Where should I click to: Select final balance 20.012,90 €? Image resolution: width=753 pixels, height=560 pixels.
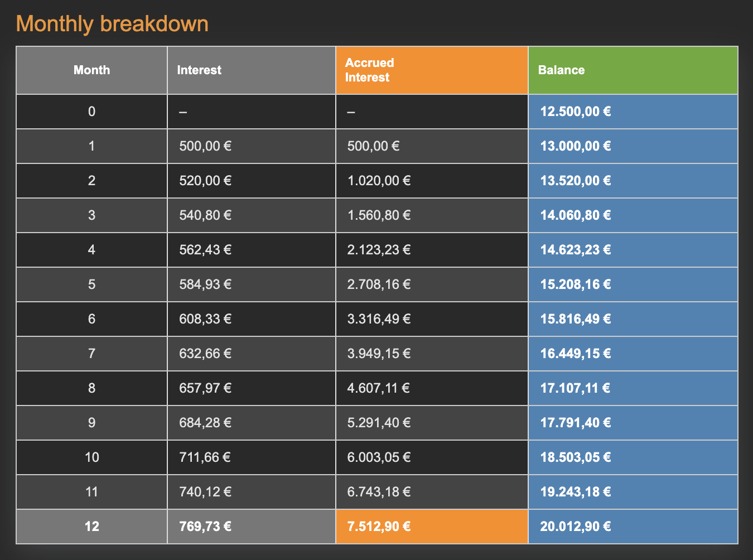(633, 527)
